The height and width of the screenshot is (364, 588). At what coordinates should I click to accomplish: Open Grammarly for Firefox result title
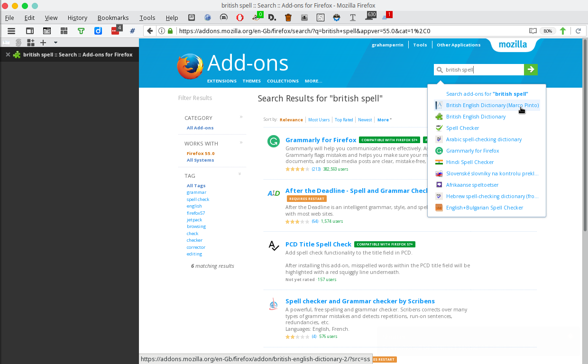point(321,140)
